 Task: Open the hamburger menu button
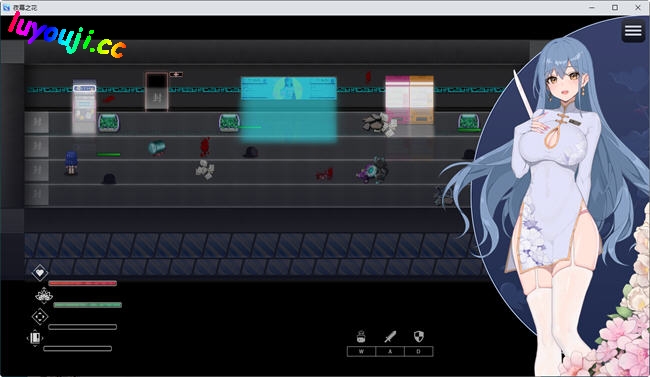633,31
